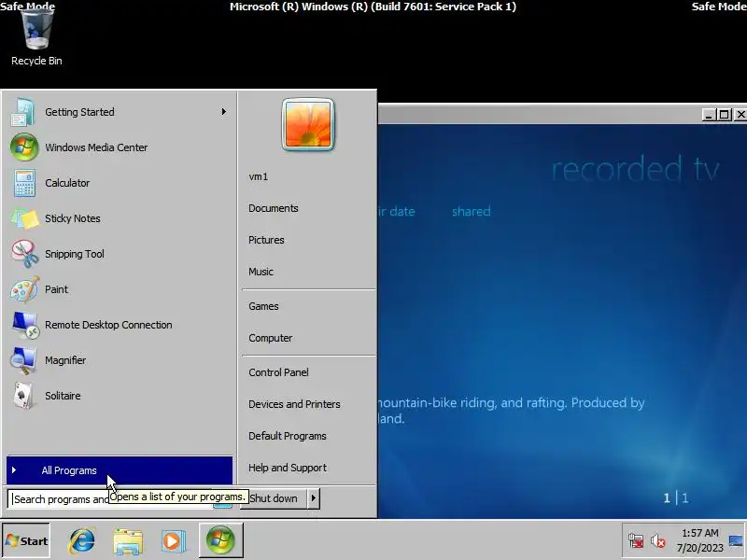
Task: Open the Sticky Notes icon
Action: coord(24,218)
